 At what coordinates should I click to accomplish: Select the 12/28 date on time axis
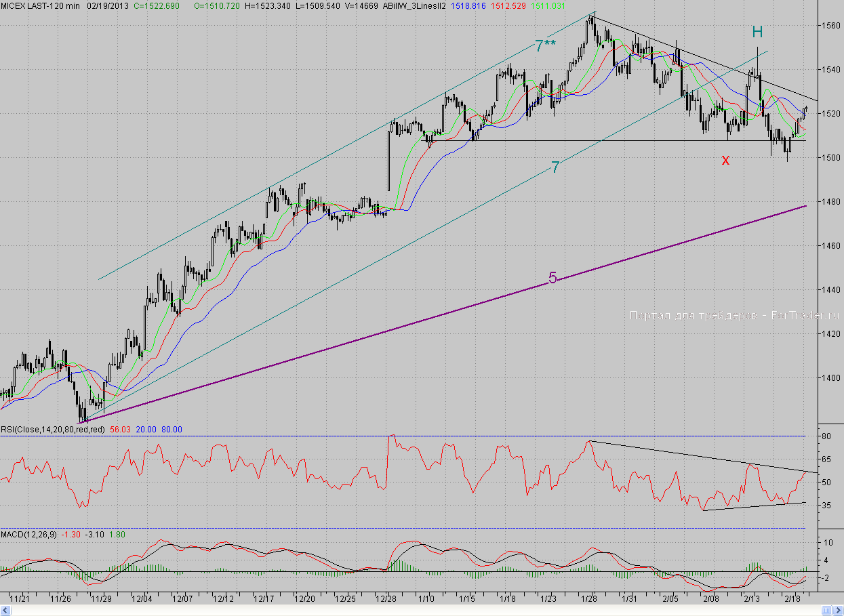point(388,599)
